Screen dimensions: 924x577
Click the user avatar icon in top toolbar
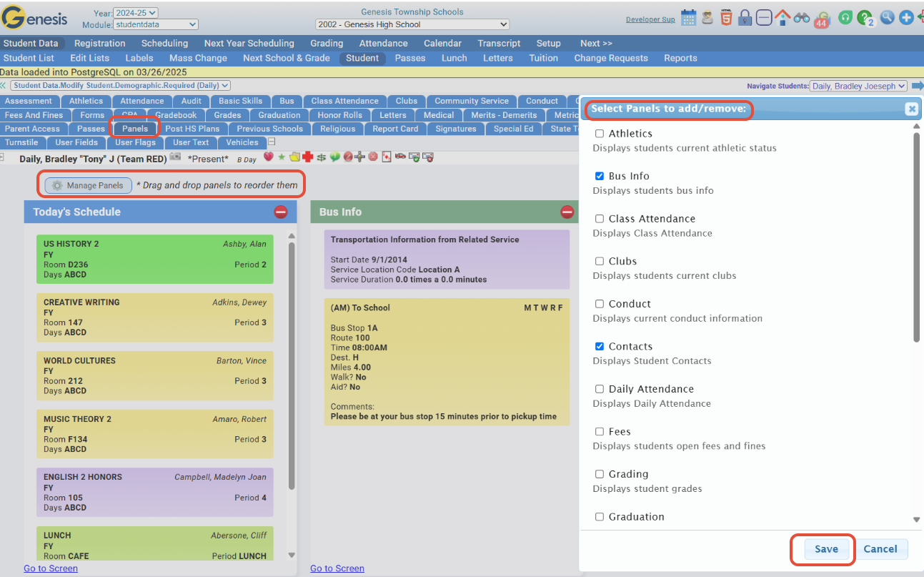coord(707,18)
